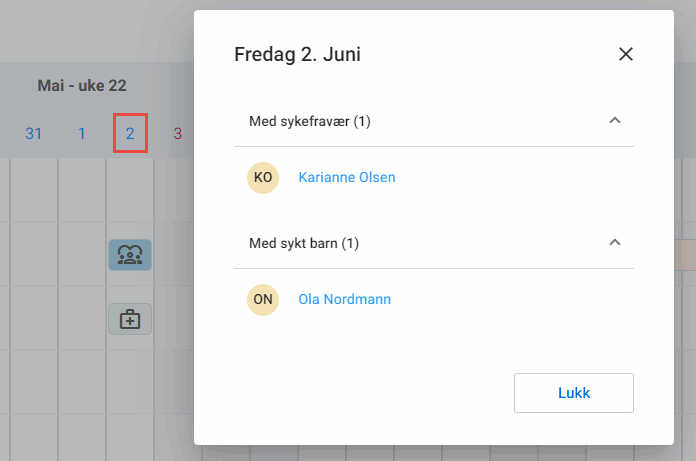Select day 31 in the calendar header
This screenshot has height=461, width=696.
point(33,133)
